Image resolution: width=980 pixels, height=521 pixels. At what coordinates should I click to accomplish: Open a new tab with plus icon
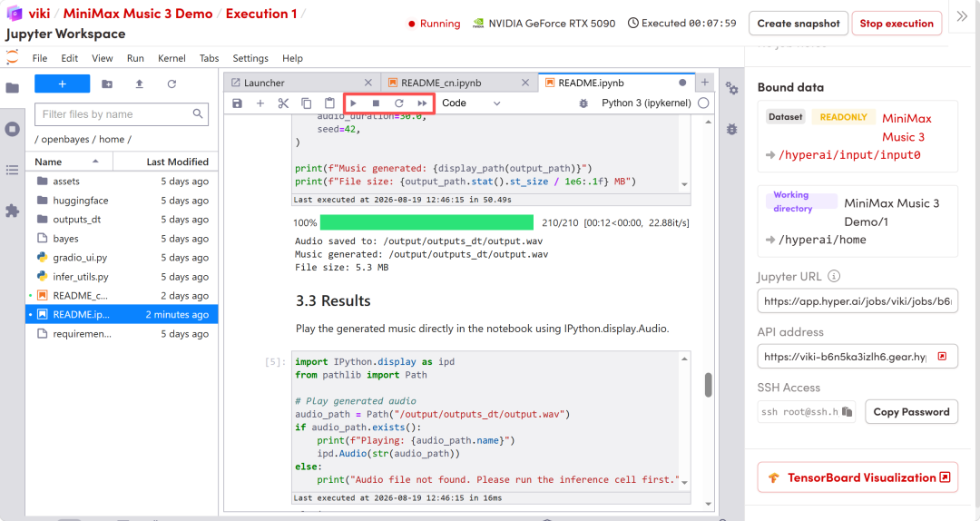click(704, 82)
